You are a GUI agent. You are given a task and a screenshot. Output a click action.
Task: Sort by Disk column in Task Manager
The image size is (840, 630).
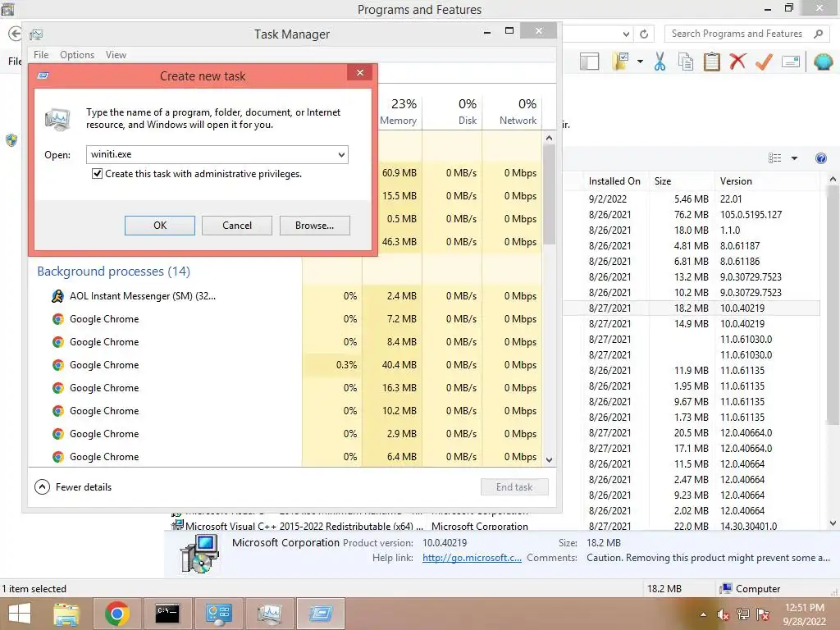click(452, 112)
